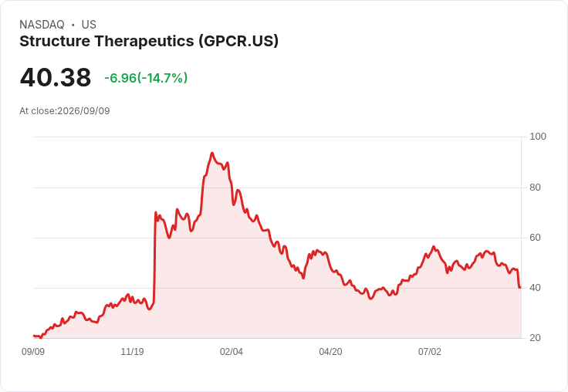Screen dimensions: 568x392
Task: Click the 02/04 date axis label
Action: 232,351
